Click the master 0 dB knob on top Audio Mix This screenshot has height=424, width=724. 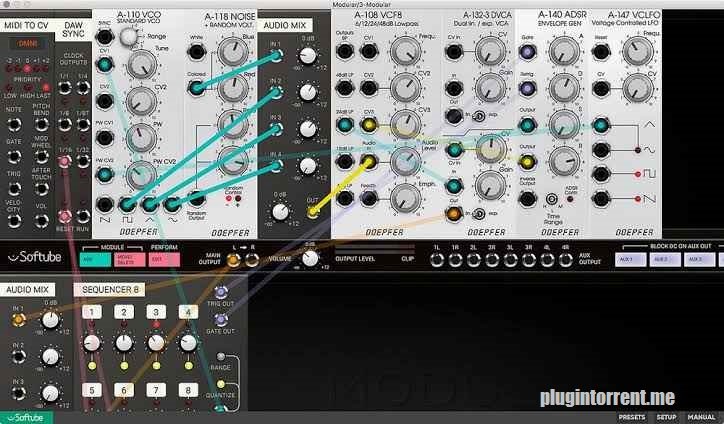tap(280, 212)
